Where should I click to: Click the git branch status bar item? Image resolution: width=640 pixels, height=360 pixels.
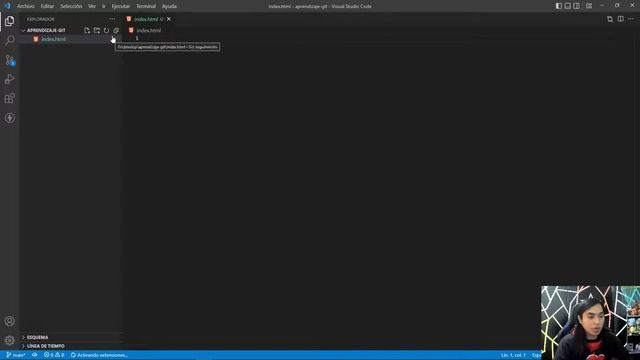tap(16, 355)
